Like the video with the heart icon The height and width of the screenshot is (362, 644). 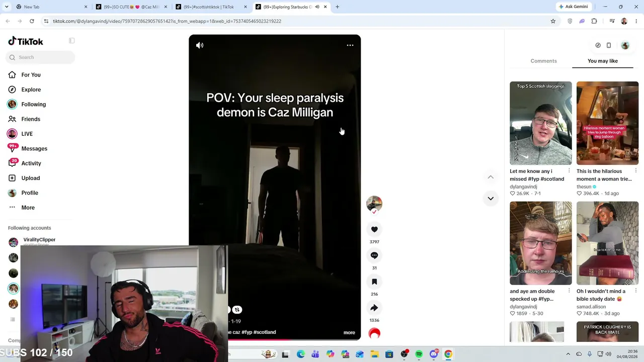[374, 230]
